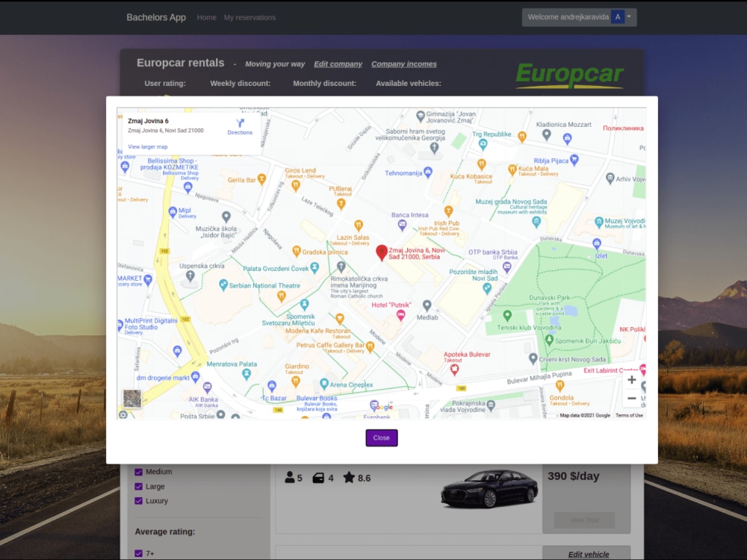Click the Riblja Pijaca shopping marker
The height and width of the screenshot is (560, 747).
(574, 160)
